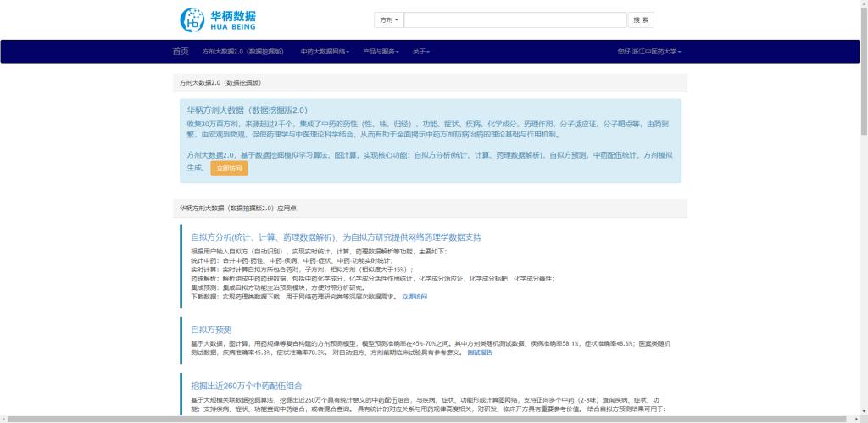This screenshot has height=423, width=868.
Task: Click the Hua Being logo
Action: tap(218, 20)
